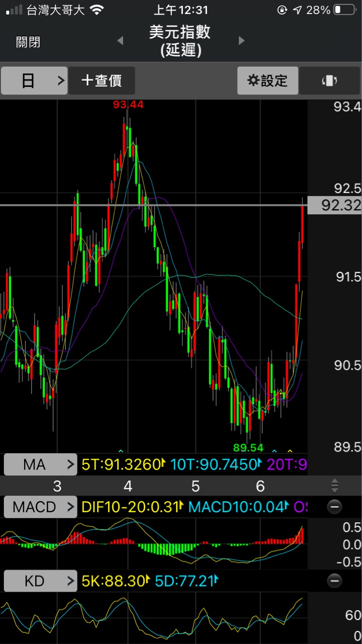This screenshot has height=644, width=362.
Task: Go to previous symbol with left arrow
Action: (x=120, y=41)
